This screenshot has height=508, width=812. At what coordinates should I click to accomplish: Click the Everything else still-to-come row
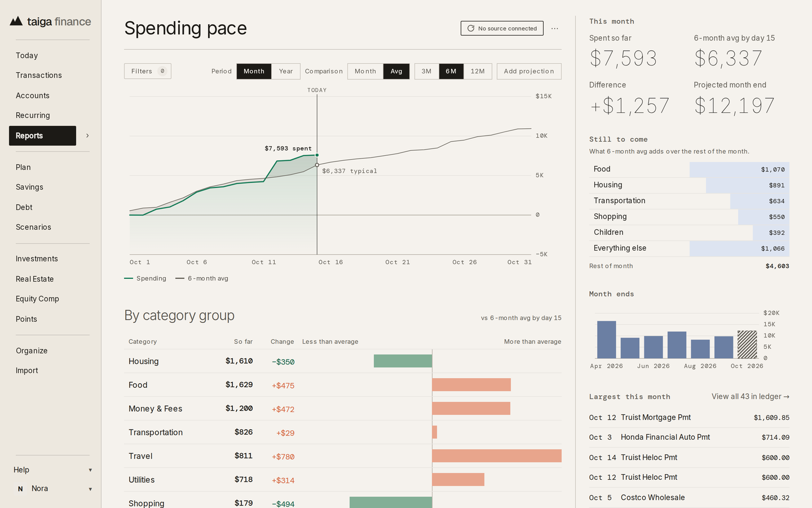(689, 248)
